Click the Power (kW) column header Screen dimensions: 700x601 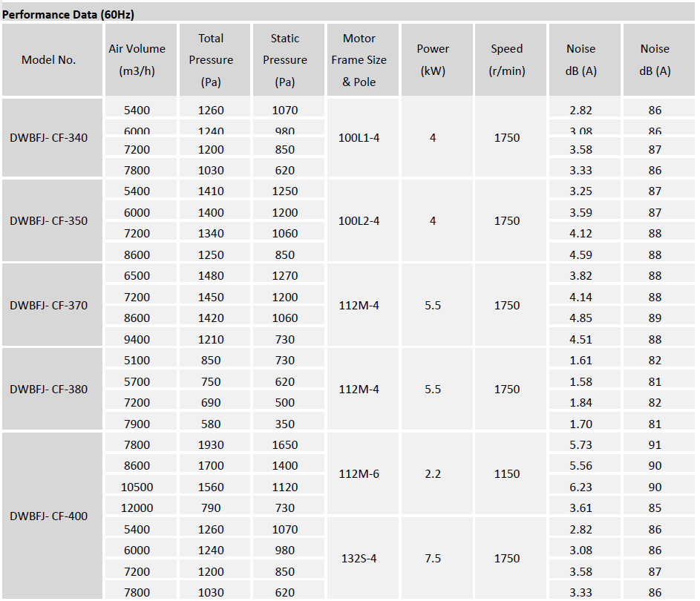tap(433, 60)
